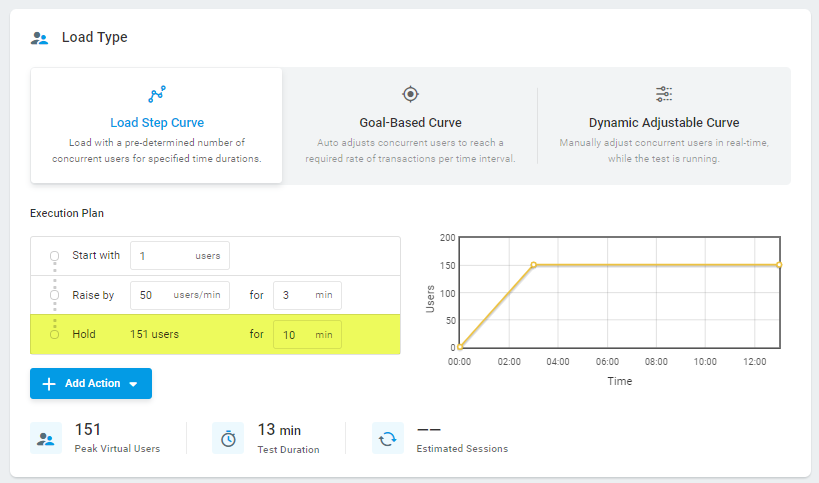Click the Estimated Sessions refresh icon
819x483 pixels.
point(388,438)
